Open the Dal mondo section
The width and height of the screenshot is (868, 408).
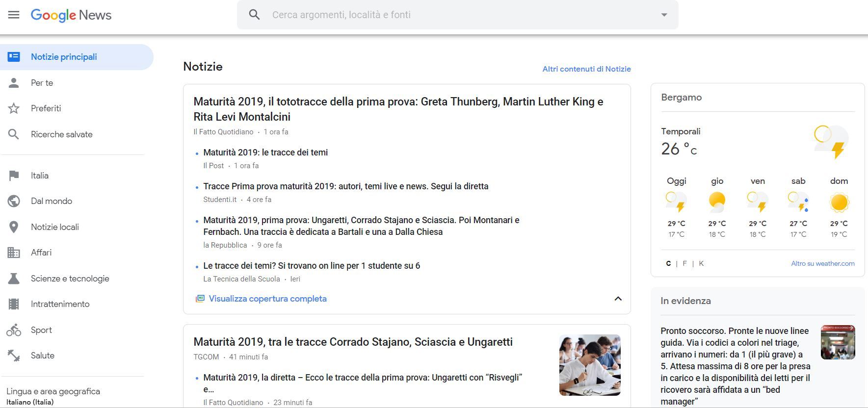[x=52, y=201]
